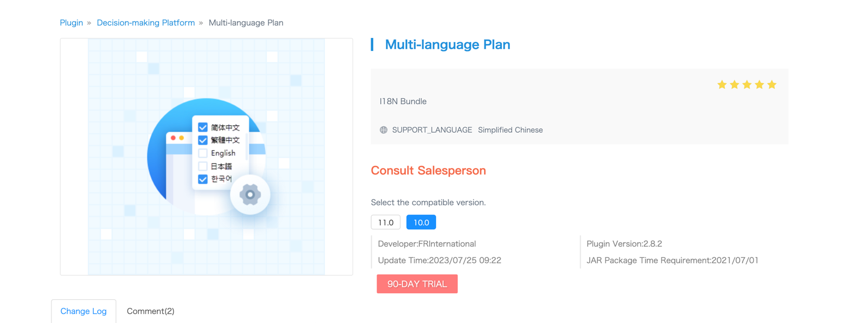Click the Consult Salesperson heading
The width and height of the screenshot is (868, 323).
click(428, 171)
